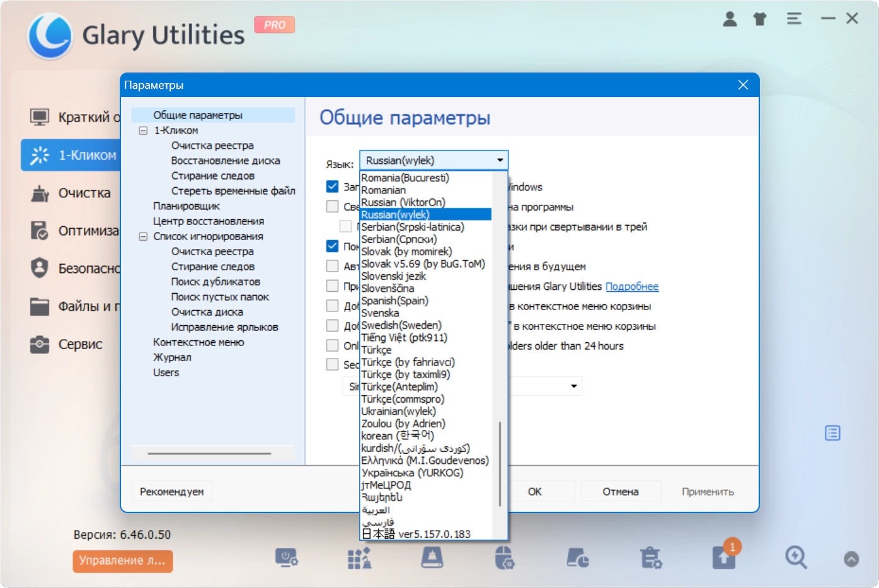Open the Язык language combo box
Image resolution: width=879 pixels, height=588 pixels.
coord(434,160)
